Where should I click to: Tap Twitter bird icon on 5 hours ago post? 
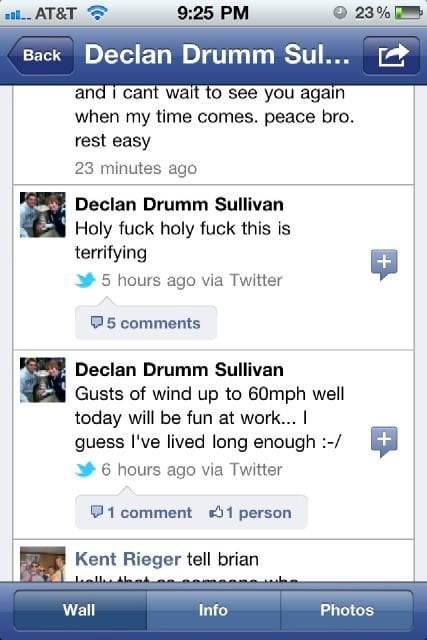[x=85, y=280]
